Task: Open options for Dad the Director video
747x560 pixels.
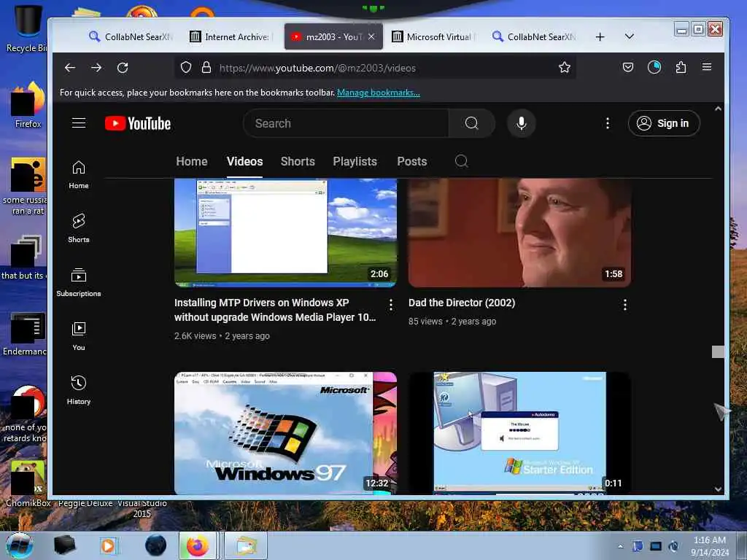Action: (625, 305)
